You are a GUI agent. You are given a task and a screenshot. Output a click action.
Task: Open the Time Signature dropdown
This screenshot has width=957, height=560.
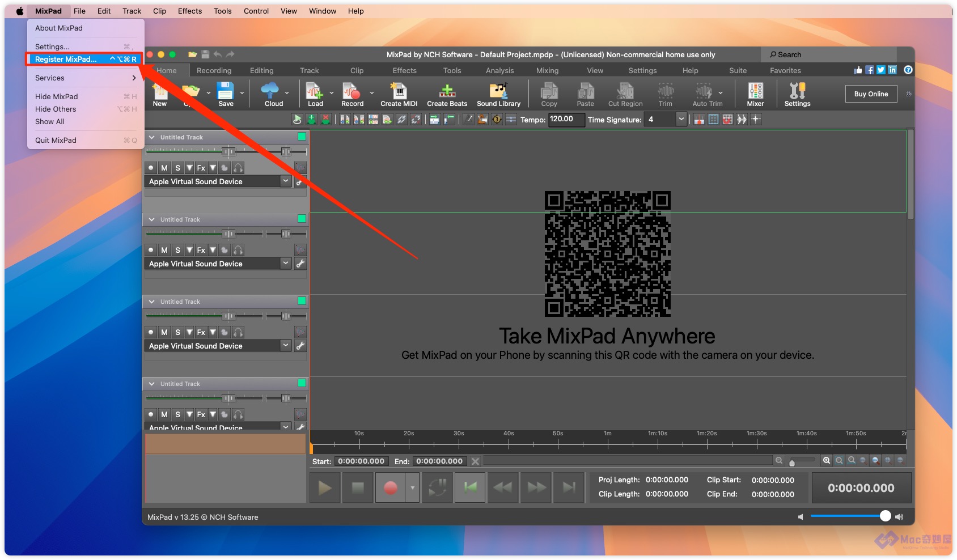[681, 120]
